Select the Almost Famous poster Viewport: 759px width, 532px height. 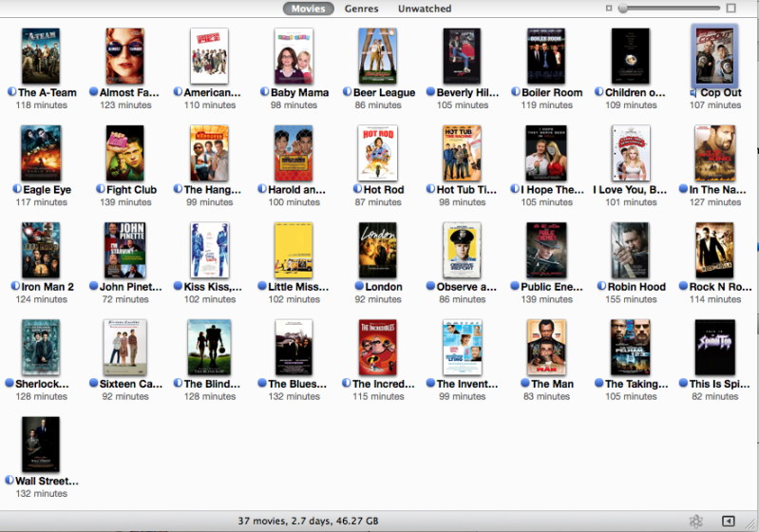(x=125, y=56)
